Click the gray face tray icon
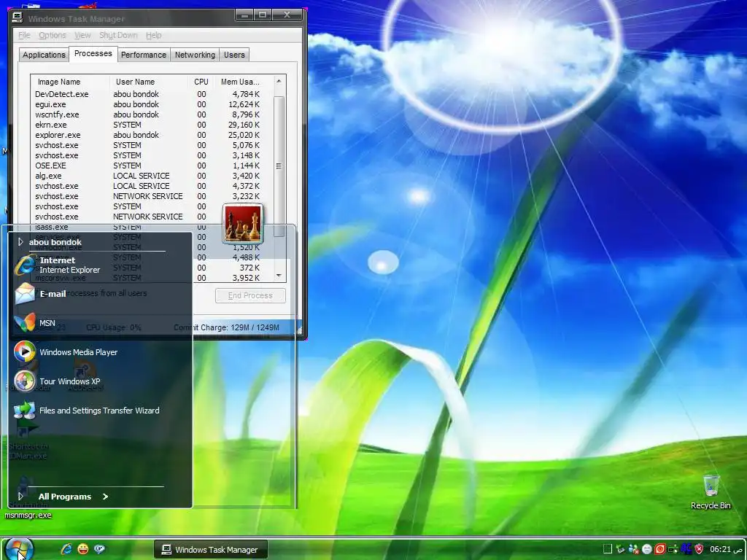 coord(646,549)
